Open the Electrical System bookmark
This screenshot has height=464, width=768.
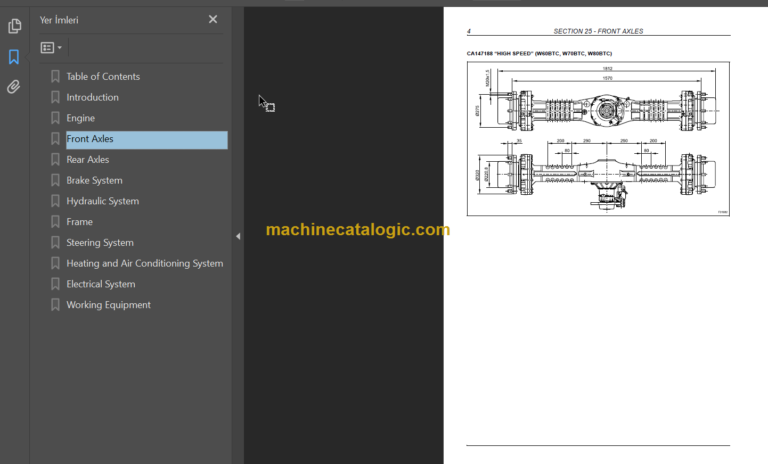coord(101,284)
